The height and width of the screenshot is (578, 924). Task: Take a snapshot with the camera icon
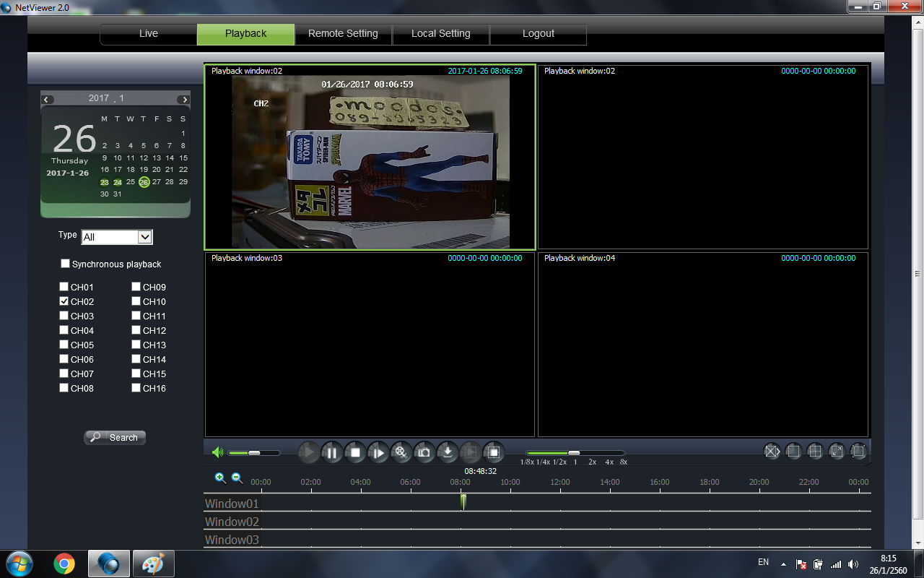pos(424,453)
